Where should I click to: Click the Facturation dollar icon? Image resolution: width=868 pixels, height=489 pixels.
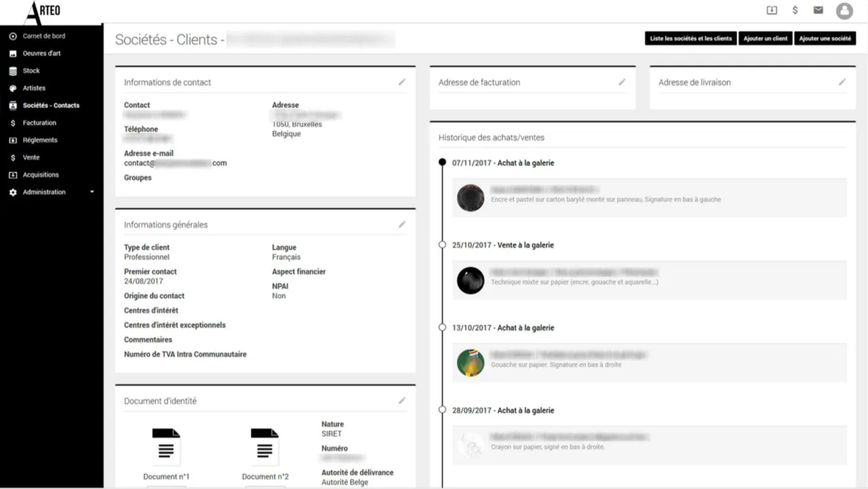pyautogui.click(x=13, y=123)
